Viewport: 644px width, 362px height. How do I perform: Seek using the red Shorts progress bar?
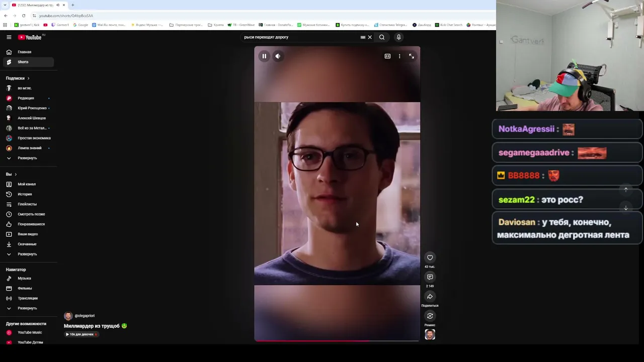pyautogui.click(x=337, y=341)
